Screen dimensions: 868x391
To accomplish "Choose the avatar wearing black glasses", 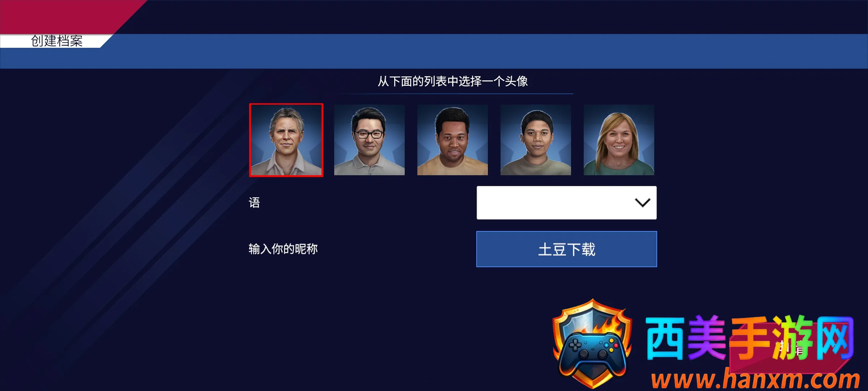I will (x=369, y=140).
